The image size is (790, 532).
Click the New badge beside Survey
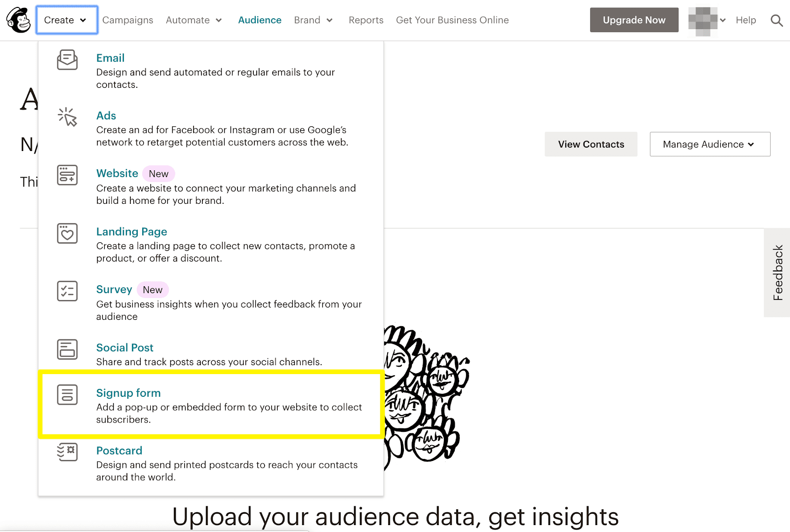[153, 290]
